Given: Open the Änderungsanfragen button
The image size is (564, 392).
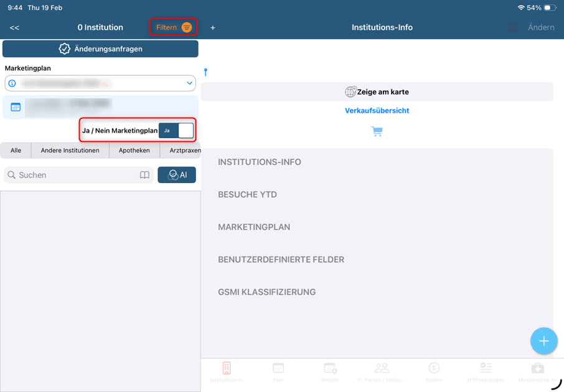Looking at the screenshot, I should 100,49.
